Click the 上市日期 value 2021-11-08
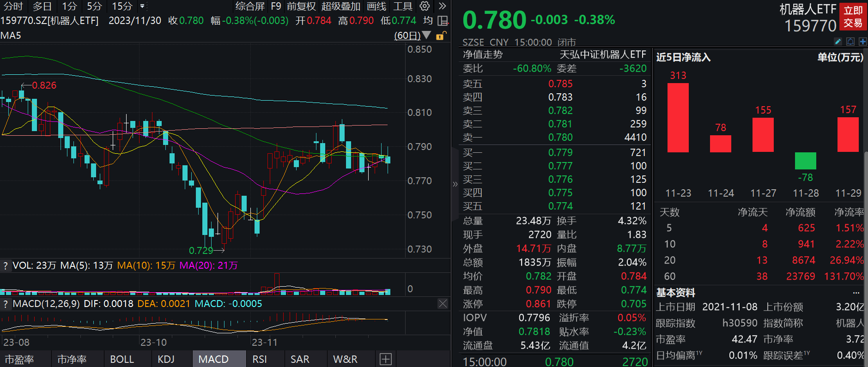Image resolution: width=868 pixels, height=367 pixels. (730, 307)
